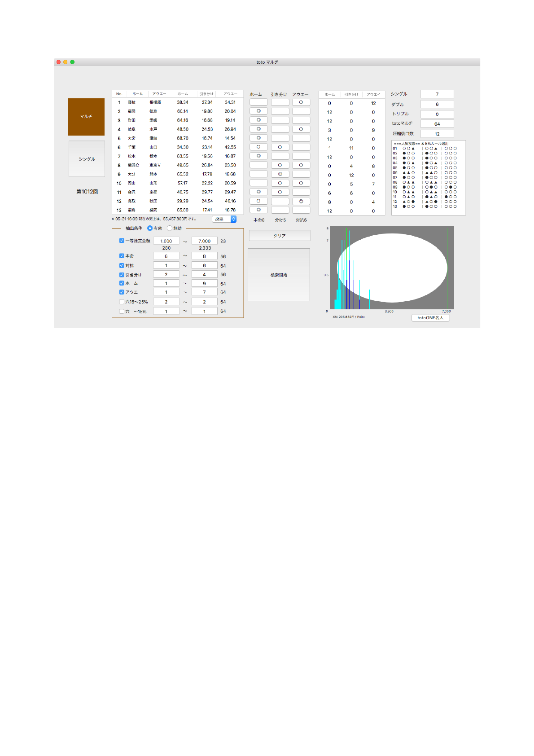Click match 10 away prediction cell
Screen dimensions: 534x756
[301, 183]
